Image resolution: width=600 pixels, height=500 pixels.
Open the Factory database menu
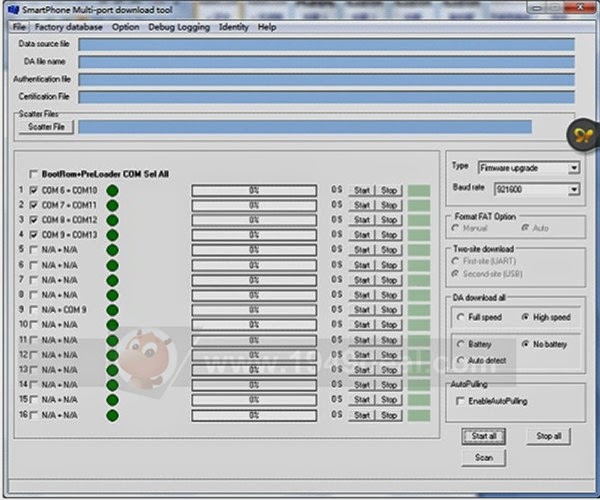pyautogui.click(x=68, y=27)
